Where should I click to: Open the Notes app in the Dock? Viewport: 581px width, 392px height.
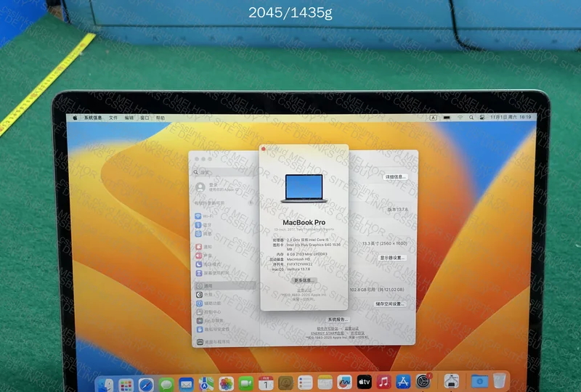click(325, 383)
